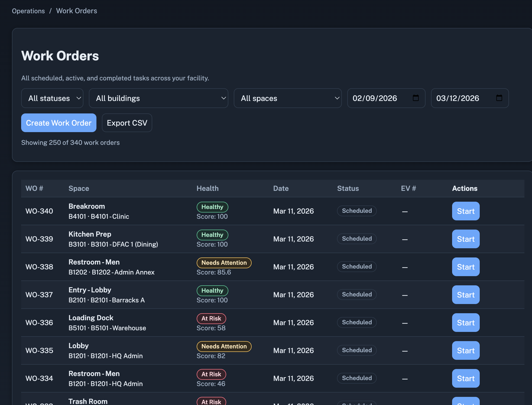Select the At Risk badge on WO-336

[211, 318]
